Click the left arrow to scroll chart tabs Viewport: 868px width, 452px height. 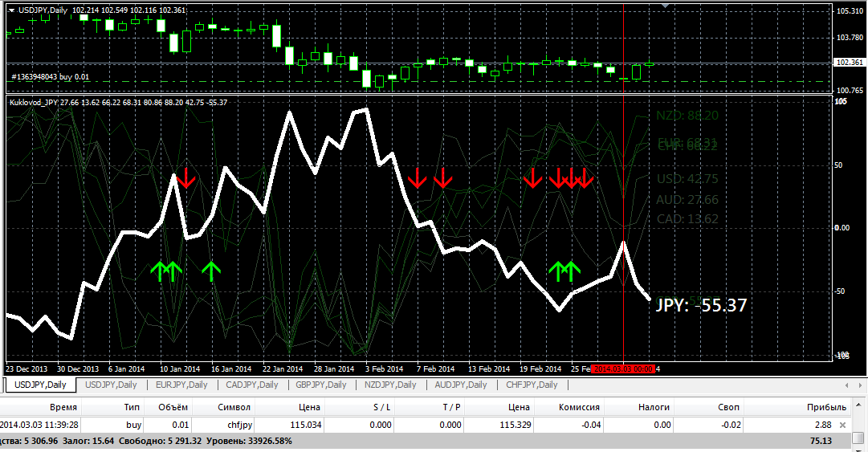click(x=846, y=385)
